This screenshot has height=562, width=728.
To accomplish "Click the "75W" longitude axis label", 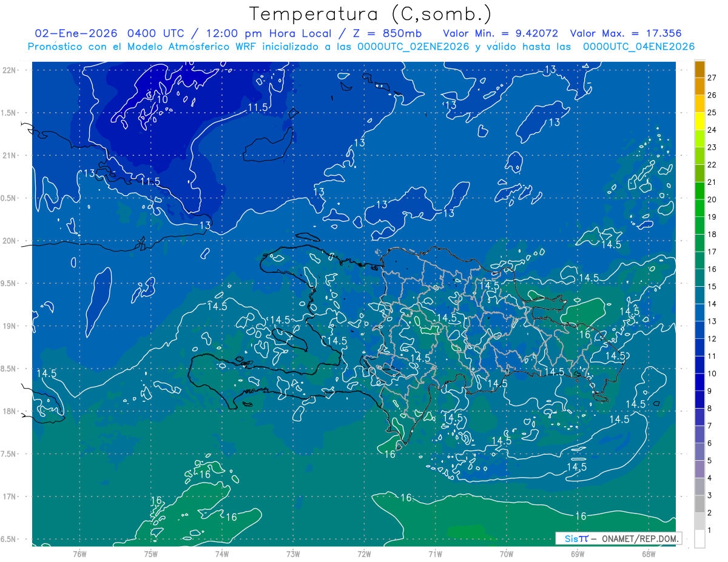I will coord(150,554).
